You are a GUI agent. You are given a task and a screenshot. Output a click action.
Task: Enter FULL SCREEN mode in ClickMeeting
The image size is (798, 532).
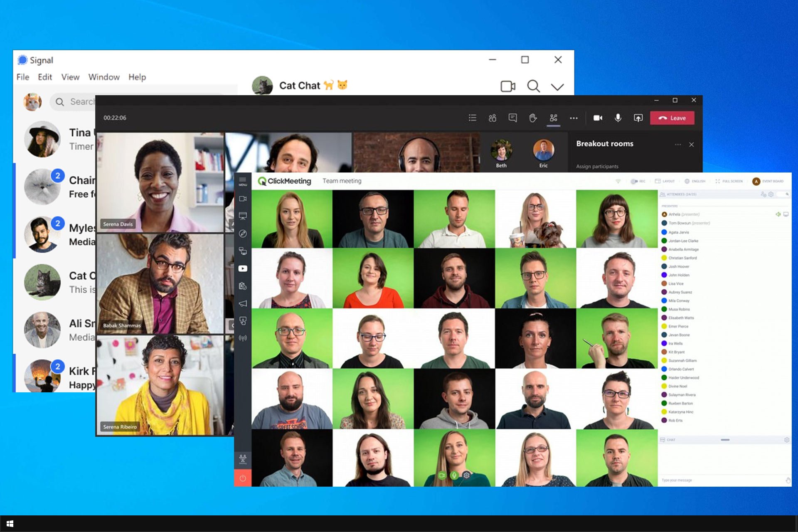click(729, 181)
